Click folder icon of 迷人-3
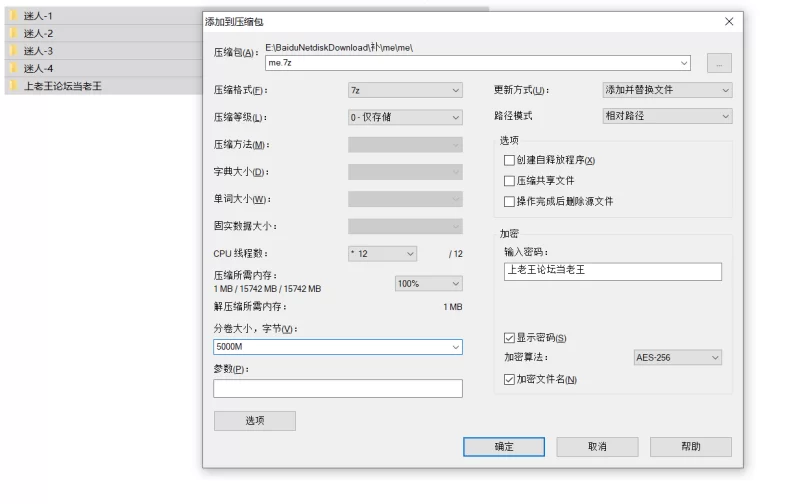Viewport: 800px width, 504px height. click(14, 51)
